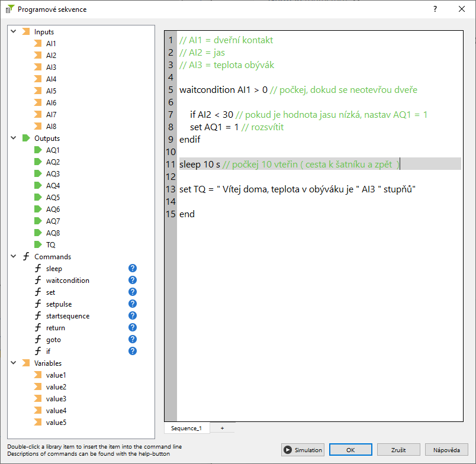Switch to the Sequence_1 tab

186,428
